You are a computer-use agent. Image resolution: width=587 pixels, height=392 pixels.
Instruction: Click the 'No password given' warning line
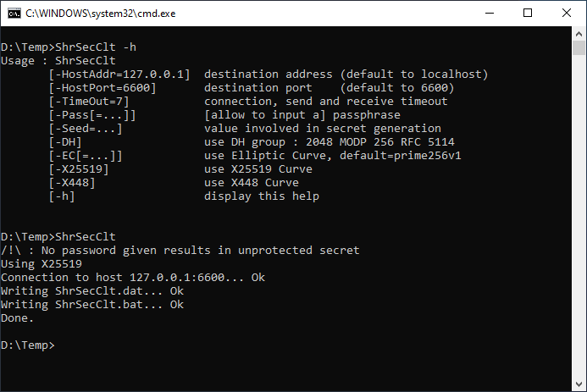coord(180,251)
